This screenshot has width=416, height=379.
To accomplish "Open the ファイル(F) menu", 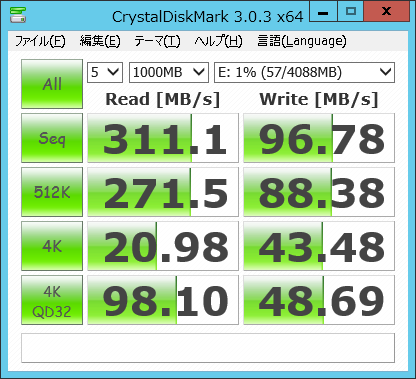I will (x=40, y=41).
